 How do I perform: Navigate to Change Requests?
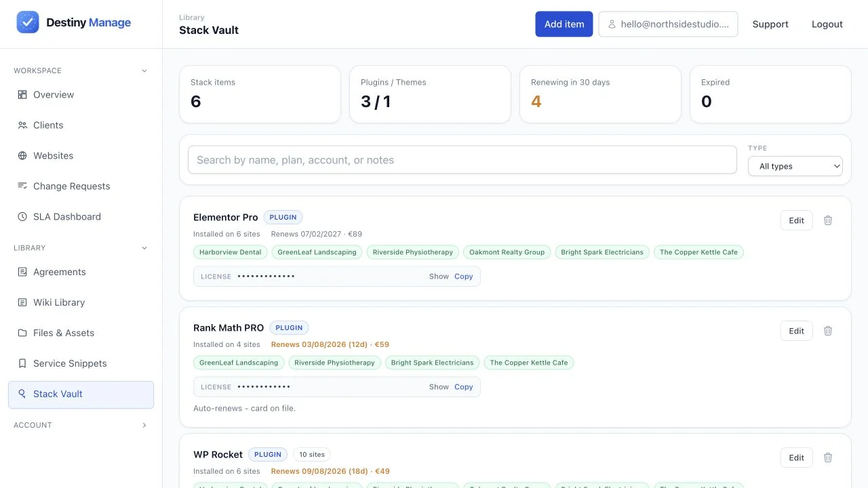(x=81, y=186)
